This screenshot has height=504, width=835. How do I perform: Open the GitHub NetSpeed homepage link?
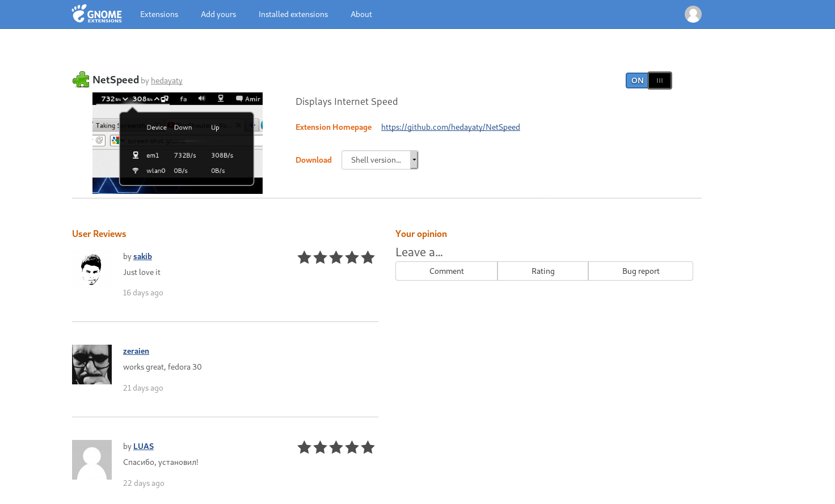pos(450,127)
